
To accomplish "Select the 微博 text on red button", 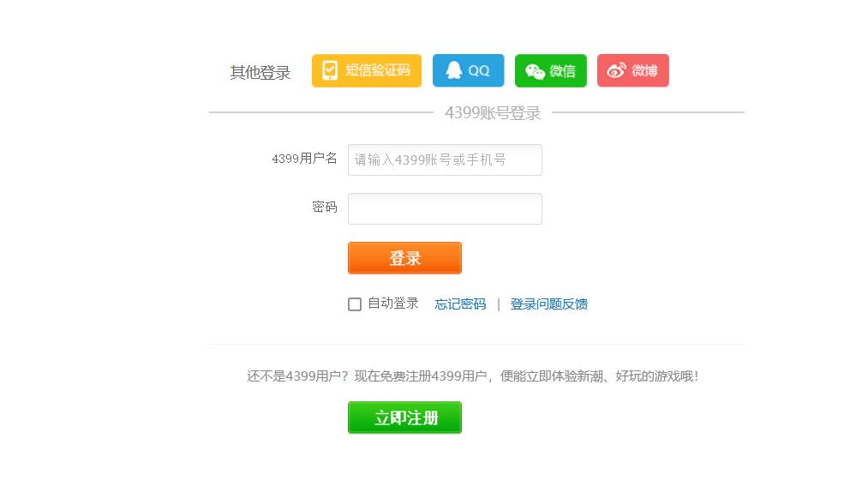I will [x=644, y=70].
